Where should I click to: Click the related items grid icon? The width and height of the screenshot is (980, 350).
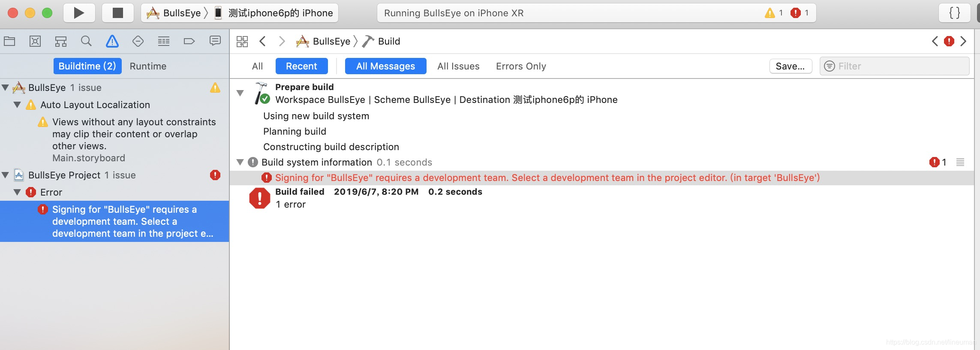point(242,41)
